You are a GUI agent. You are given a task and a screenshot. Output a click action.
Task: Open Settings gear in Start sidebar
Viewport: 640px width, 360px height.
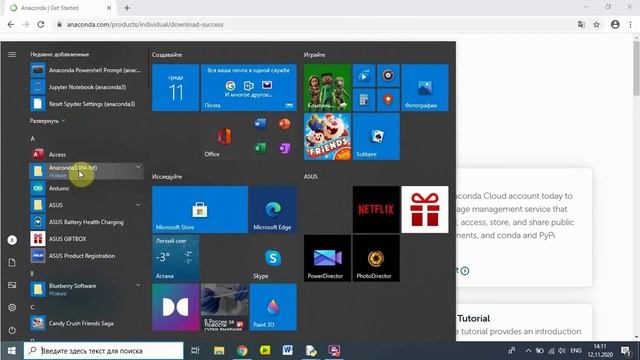tap(12, 307)
